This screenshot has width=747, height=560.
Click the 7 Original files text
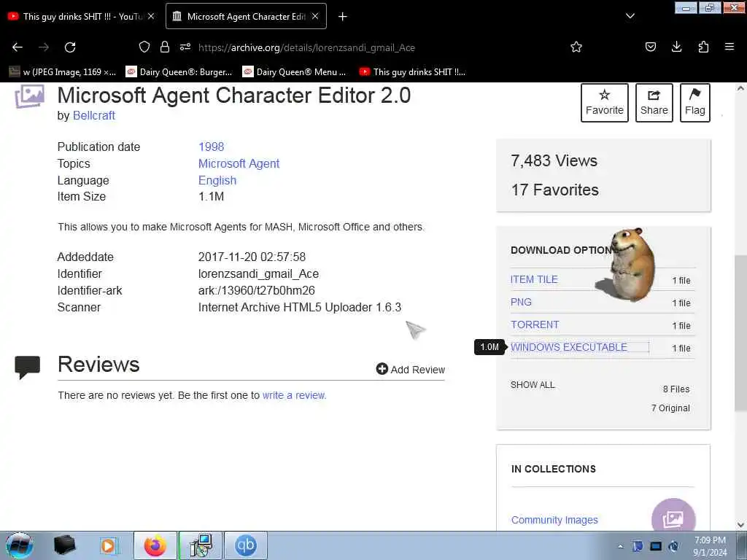670,408
